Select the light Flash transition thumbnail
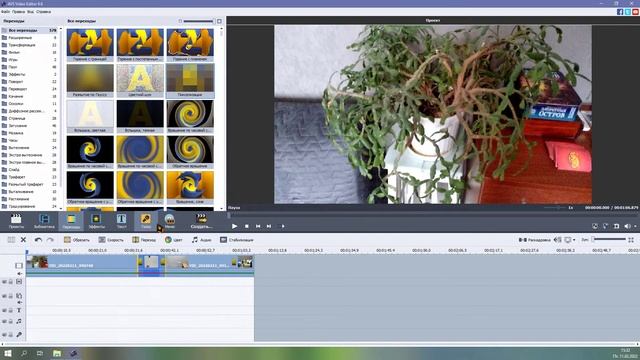Viewport: 640px width, 360px height. pos(90,116)
